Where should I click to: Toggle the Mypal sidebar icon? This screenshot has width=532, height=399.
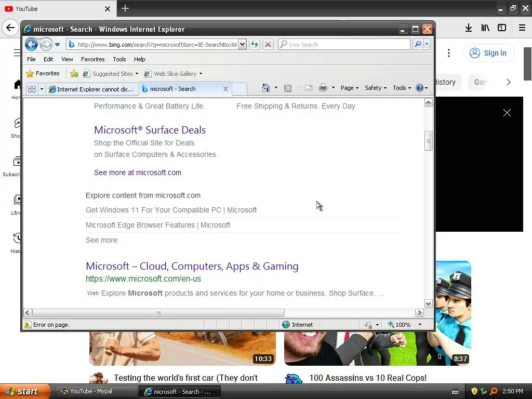[502, 28]
